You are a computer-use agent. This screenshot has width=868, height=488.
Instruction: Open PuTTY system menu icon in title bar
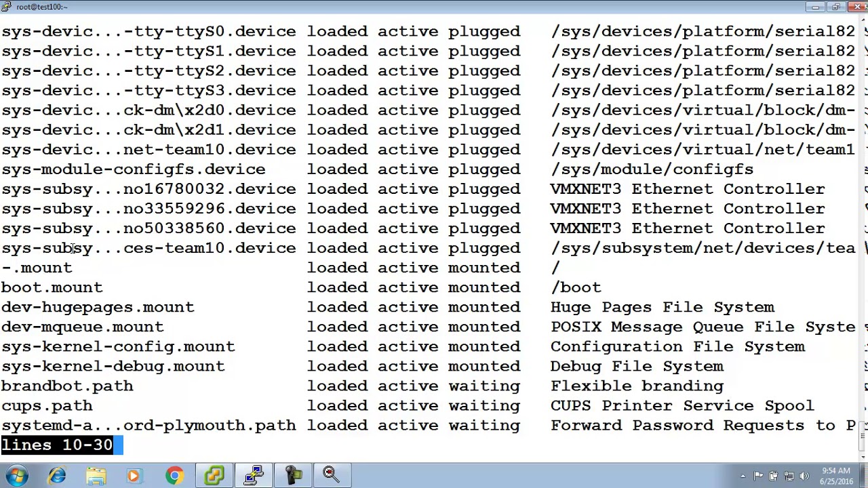[x=7, y=7]
